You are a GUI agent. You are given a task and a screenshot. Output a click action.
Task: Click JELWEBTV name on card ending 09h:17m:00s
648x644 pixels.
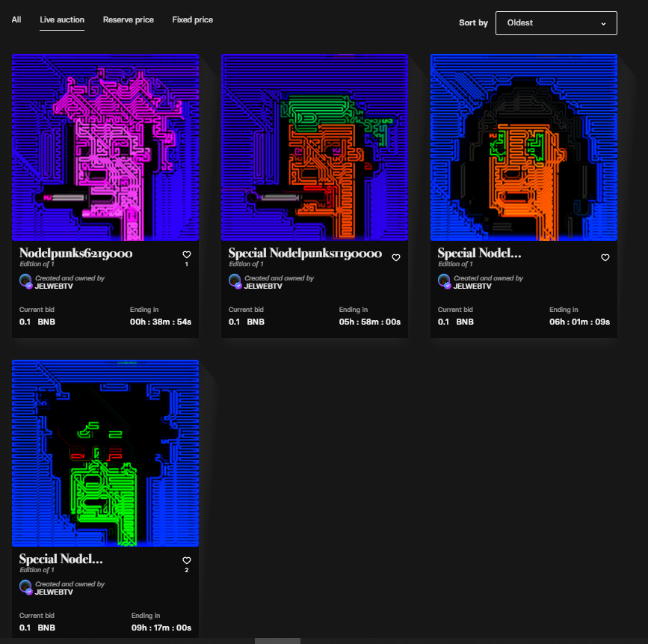point(54,592)
